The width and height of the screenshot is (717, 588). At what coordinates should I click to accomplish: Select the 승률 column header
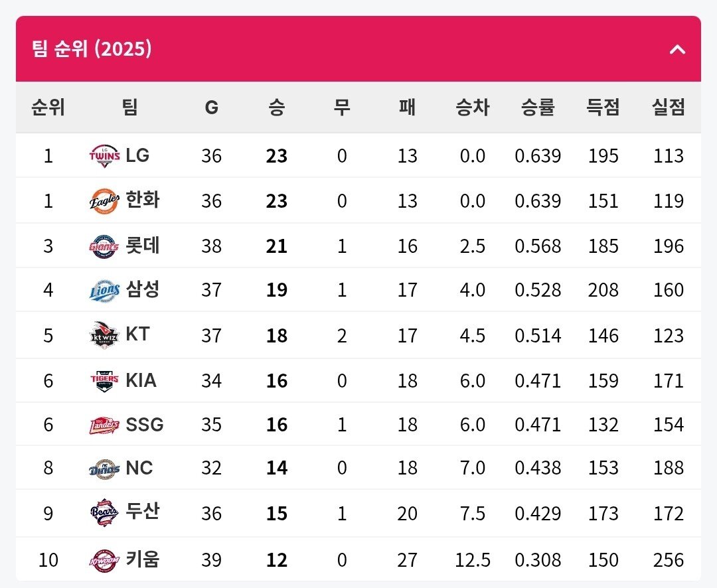point(538,107)
